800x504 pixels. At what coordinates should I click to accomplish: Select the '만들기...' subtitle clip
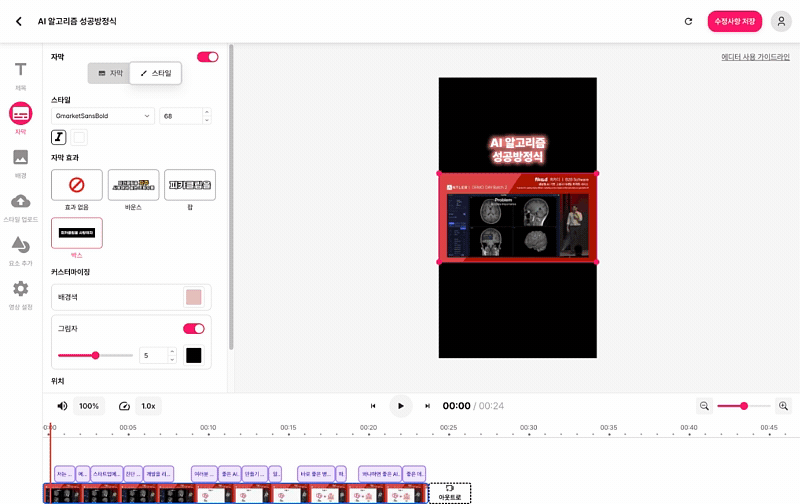[255, 474]
